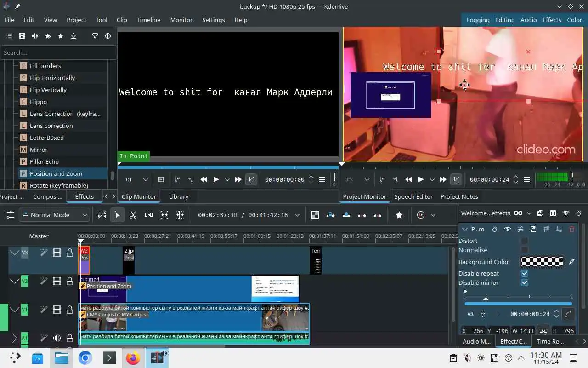Show audio effects filter in effects panel
The height and width of the screenshot is (368, 588).
pos(35,36)
